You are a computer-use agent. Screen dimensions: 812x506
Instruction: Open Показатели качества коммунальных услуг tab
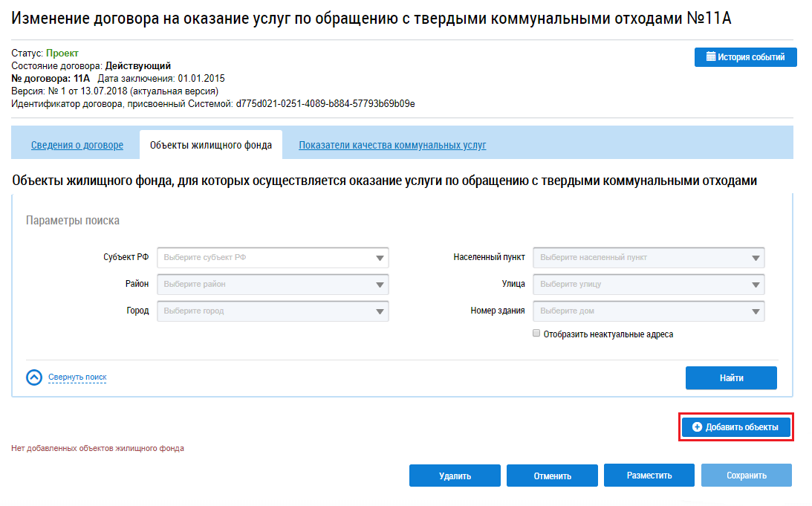pos(392,146)
